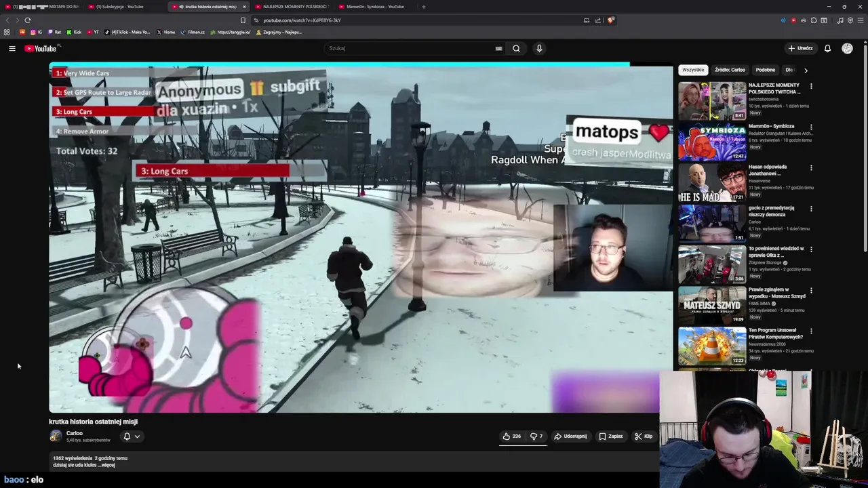This screenshot has width=868, height=488.
Task: Open the notification bell dropdown for Carloo
Action: [x=131, y=436]
